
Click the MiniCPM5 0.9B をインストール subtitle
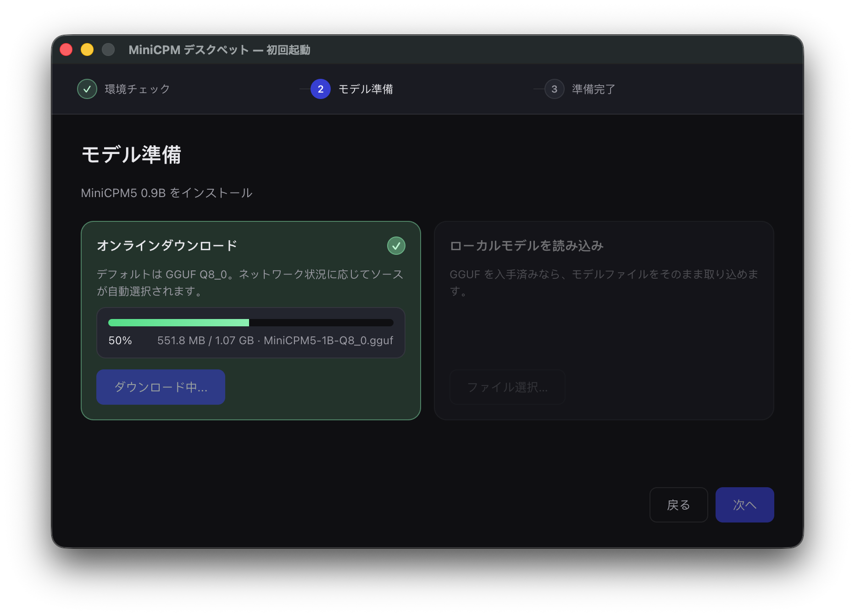[167, 193]
